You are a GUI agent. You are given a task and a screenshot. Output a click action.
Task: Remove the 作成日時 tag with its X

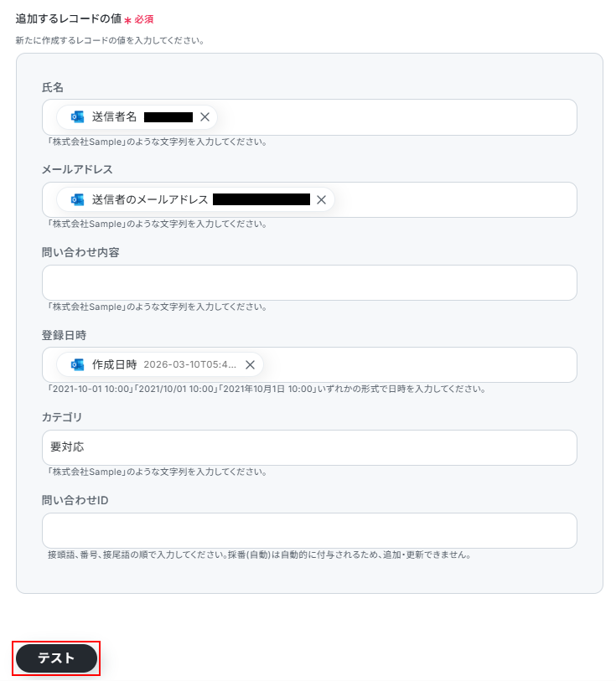pos(250,365)
